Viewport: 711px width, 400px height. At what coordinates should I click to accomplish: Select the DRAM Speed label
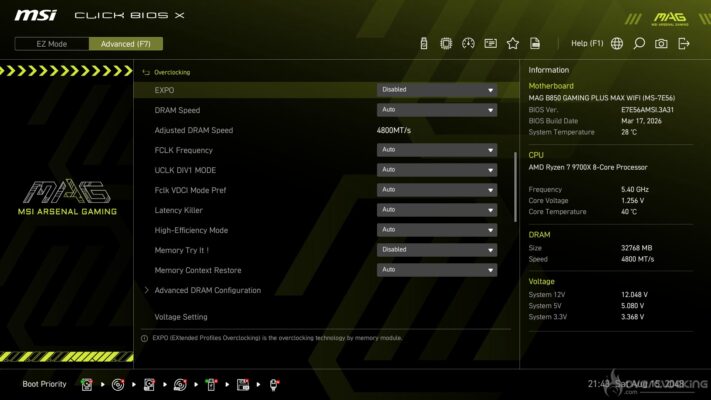(177, 110)
